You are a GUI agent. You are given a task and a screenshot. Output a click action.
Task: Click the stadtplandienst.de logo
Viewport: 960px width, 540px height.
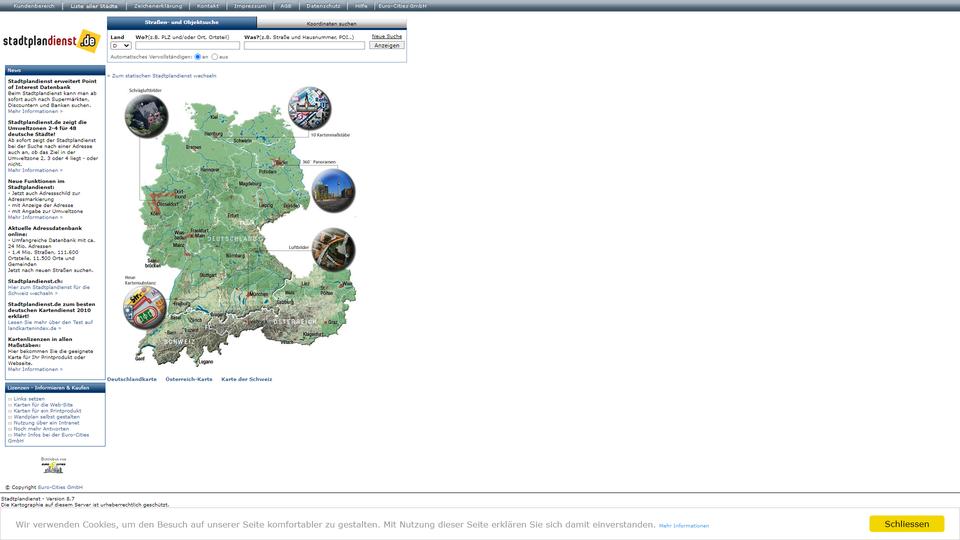pyautogui.click(x=51, y=41)
